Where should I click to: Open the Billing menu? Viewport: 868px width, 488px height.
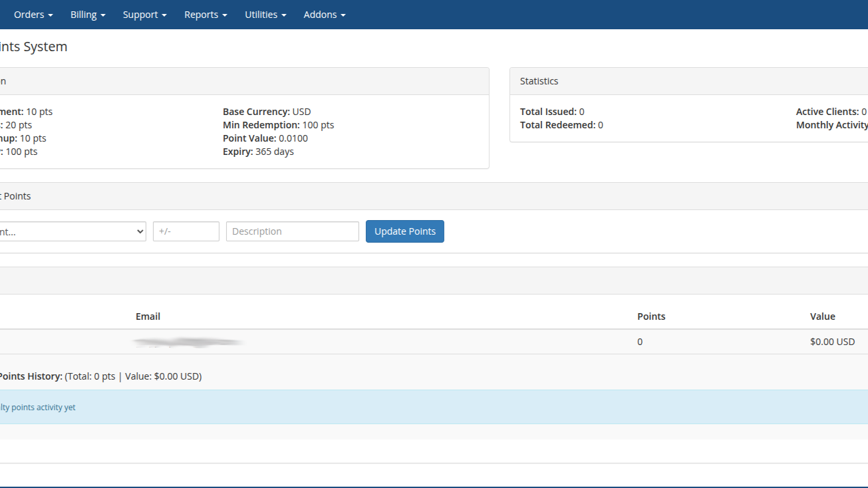pyautogui.click(x=88, y=15)
